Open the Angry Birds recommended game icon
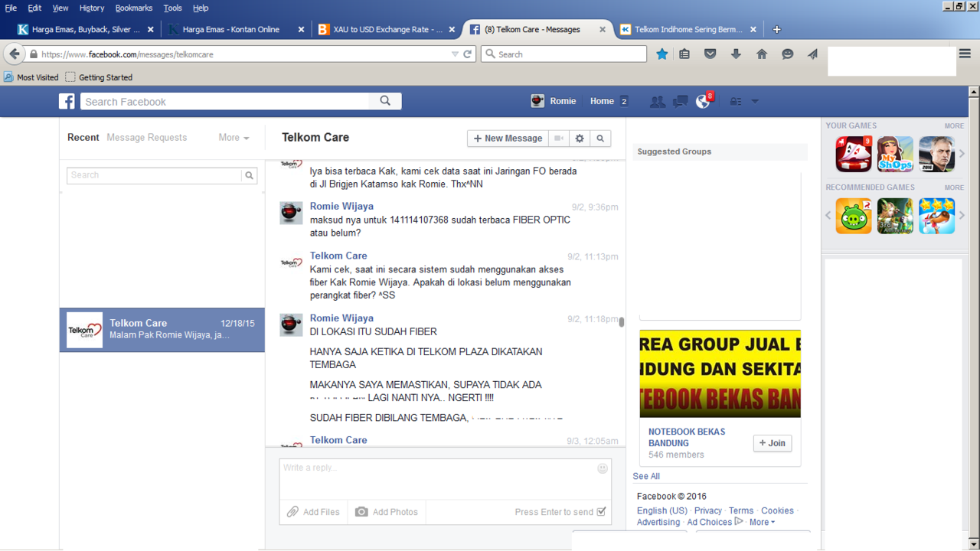 click(854, 216)
